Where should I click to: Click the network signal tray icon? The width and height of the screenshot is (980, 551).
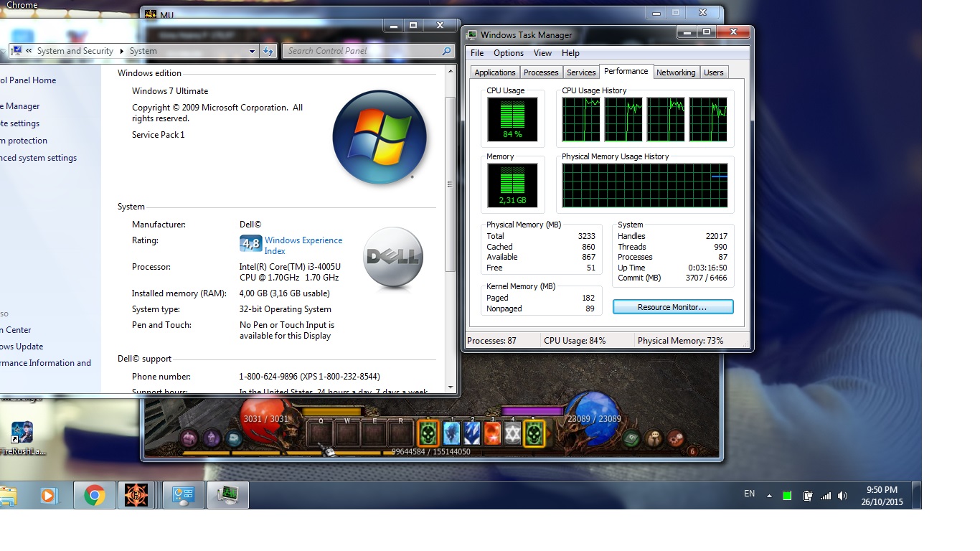click(x=826, y=495)
